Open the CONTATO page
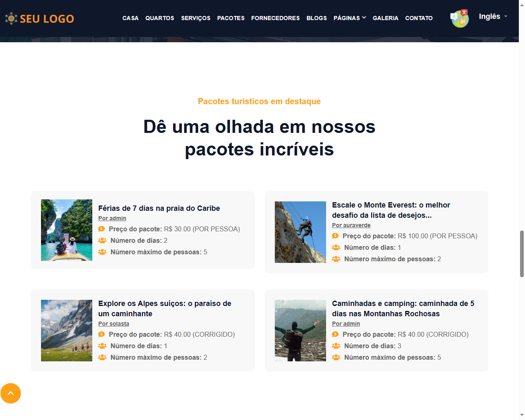Image resolution: width=525 pixels, height=420 pixels. tap(419, 18)
